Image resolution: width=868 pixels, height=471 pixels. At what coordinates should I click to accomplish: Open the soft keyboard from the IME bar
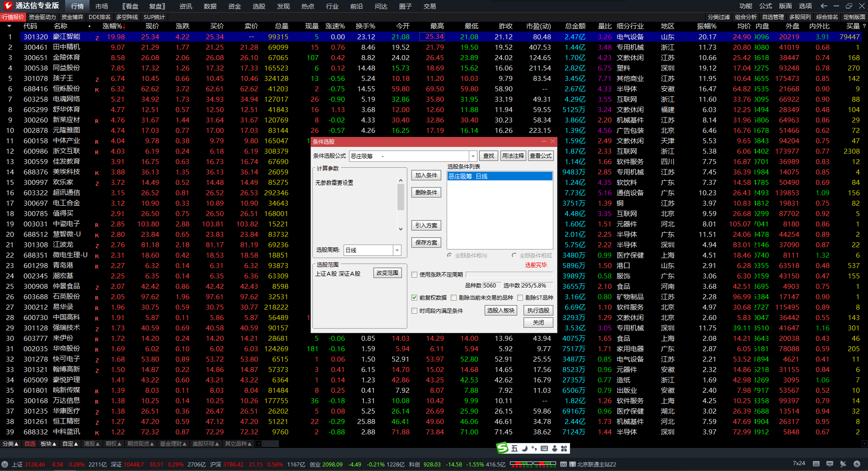pyautogui.click(x=544, y=448)
